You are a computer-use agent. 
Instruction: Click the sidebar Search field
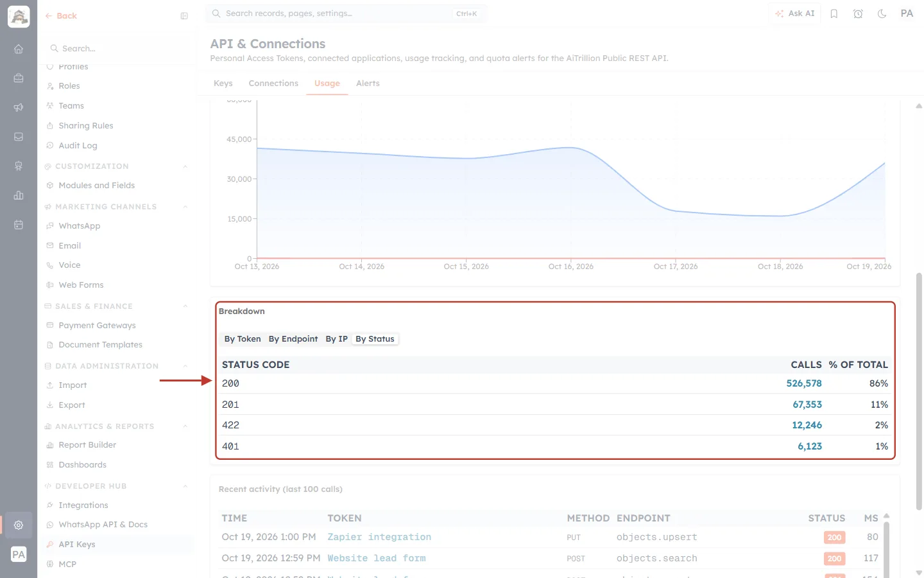[121, 48]
